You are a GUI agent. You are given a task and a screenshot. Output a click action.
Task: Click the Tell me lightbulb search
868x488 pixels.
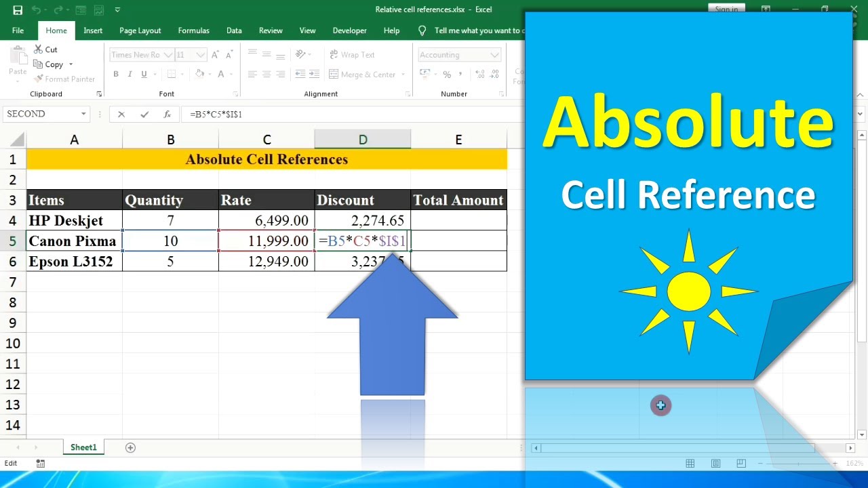422,30
